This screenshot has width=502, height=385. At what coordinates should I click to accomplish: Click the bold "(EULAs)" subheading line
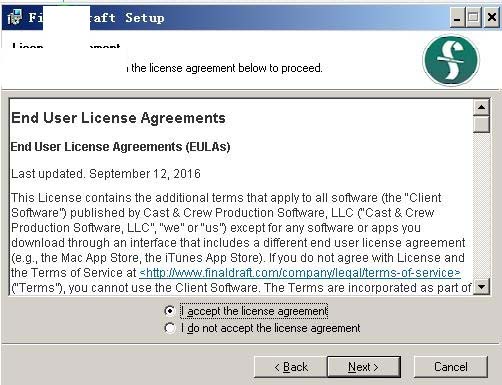[x=120, y=147]
